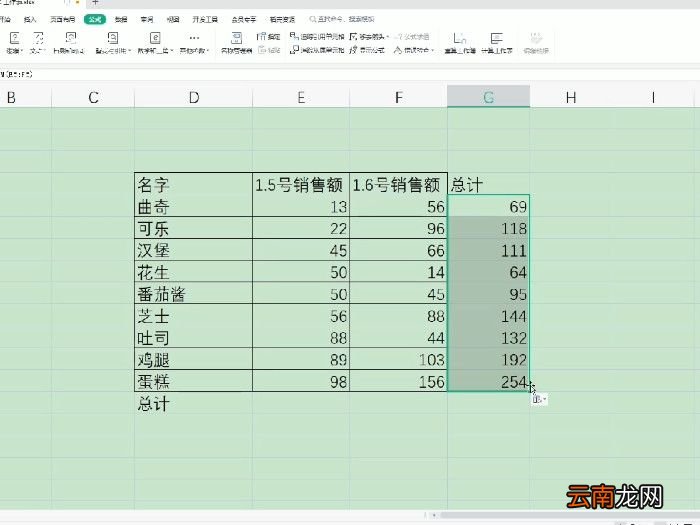
Task: Switch to the Review (审阅) tab
Action: pos(147,19)
